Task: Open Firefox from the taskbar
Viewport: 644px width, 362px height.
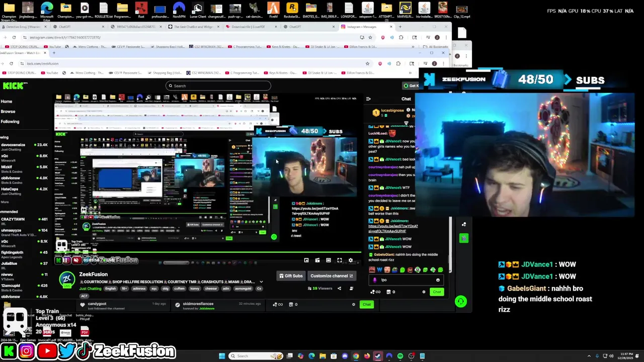Action: pos(367,356)
